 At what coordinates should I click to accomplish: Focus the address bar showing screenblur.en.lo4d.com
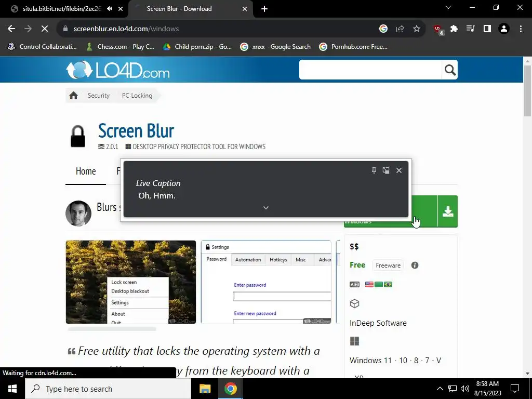point(217,29)
